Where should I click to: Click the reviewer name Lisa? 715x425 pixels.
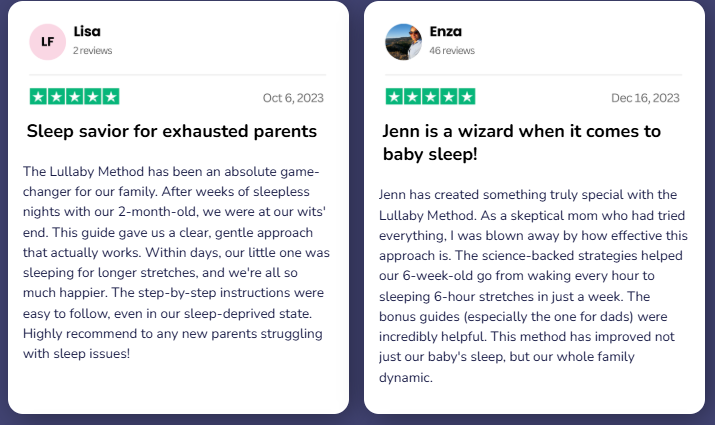point(87,31)
